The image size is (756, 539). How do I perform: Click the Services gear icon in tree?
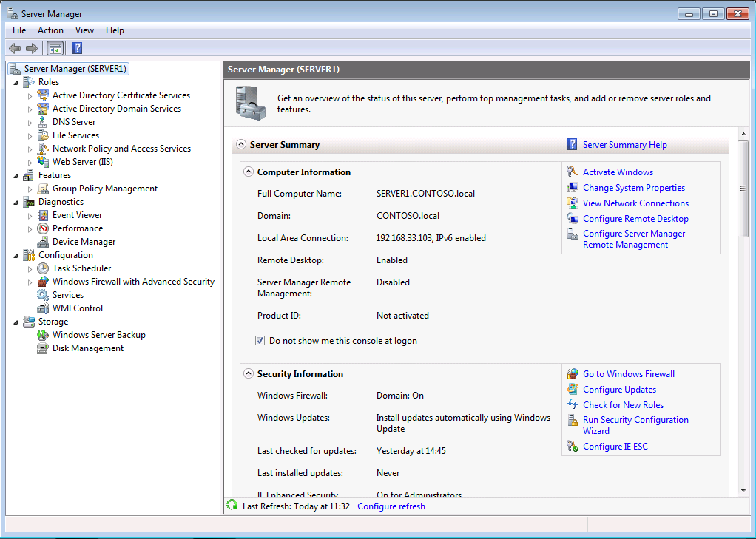(x=44, y=295)
